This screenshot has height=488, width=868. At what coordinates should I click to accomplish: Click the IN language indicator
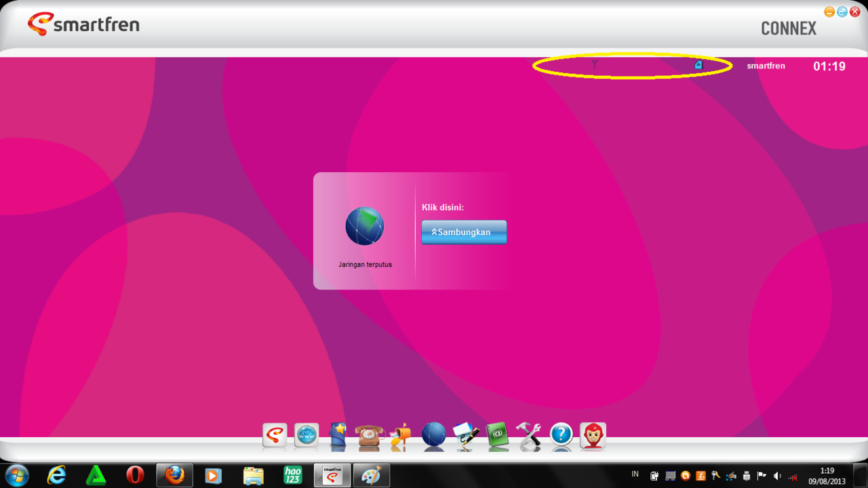pyautogui.click(x=635, y=474)
